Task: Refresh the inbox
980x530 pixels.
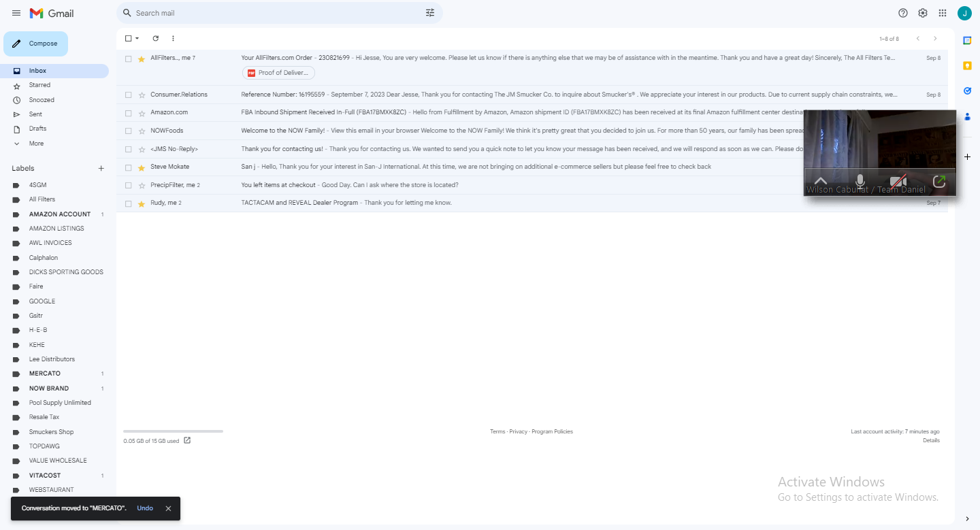Action: click(155, 39)
